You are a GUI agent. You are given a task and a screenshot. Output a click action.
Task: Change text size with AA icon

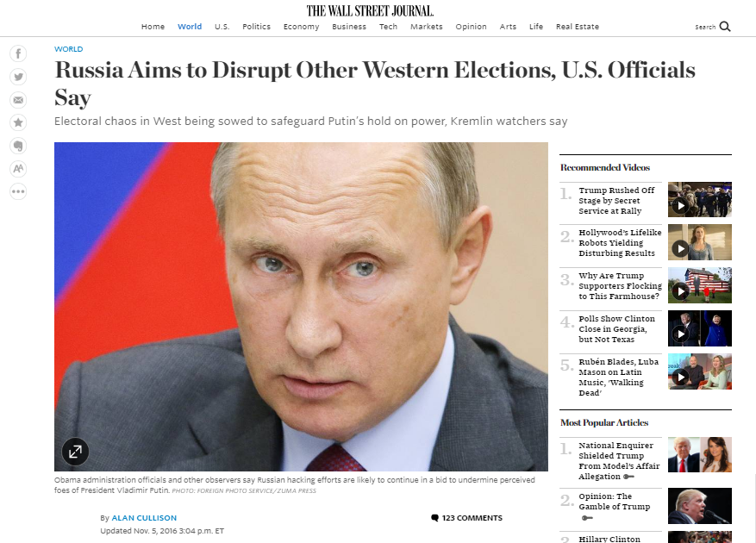(18, 169)
